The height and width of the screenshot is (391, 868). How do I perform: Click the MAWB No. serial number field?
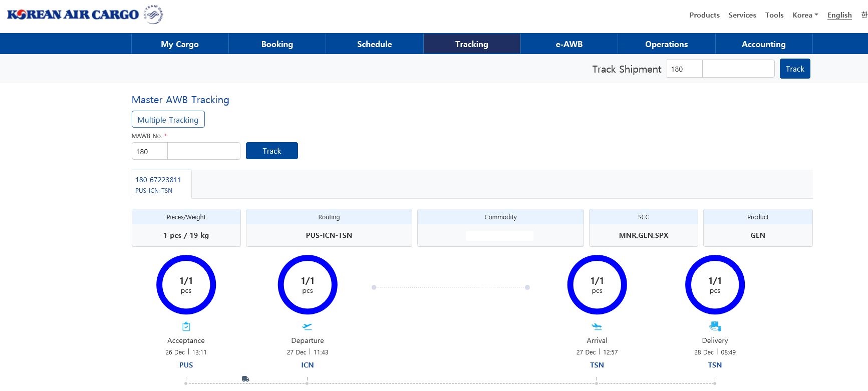coord(204,151)
